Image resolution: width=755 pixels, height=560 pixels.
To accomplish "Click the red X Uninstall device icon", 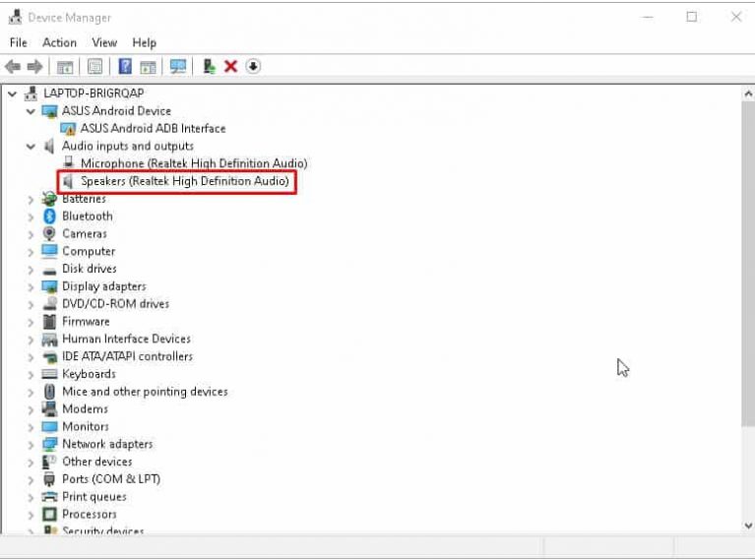I will 230,66.
